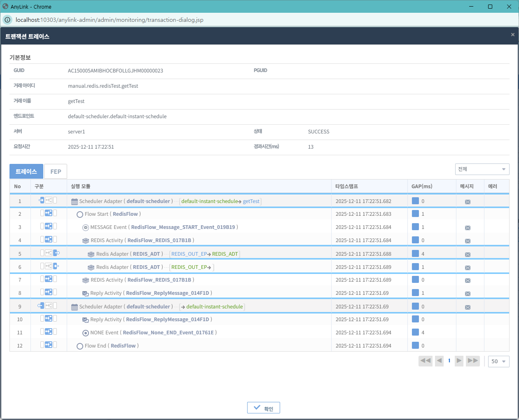The image size is (519, 420).
Task: Open the 전체 filter dropdown
Action: [x=482, y=169]
